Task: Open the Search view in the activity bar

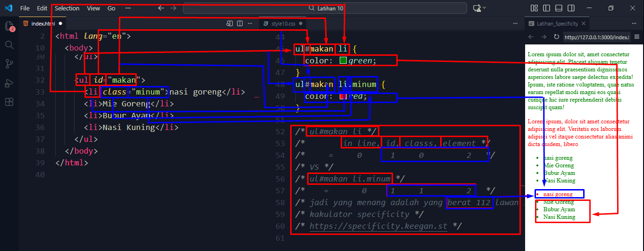Action: pyautogui.click(x=9, y=45)
